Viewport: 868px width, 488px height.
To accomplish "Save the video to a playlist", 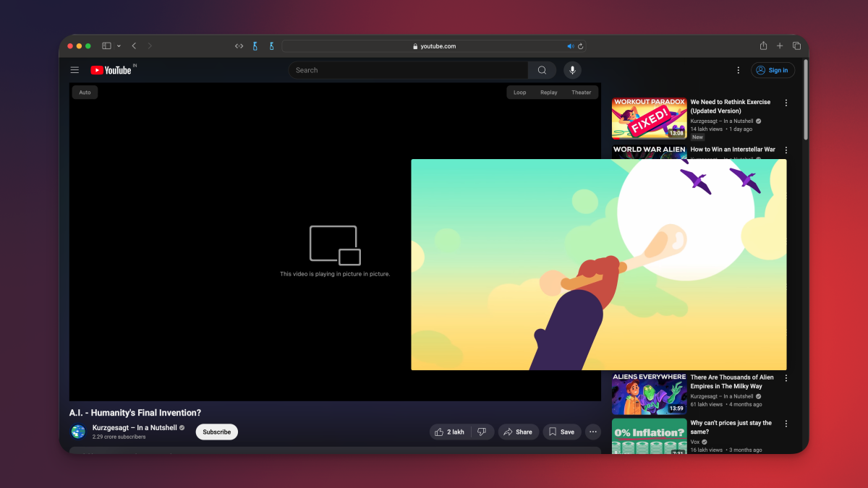I will [x=562, y=432].
